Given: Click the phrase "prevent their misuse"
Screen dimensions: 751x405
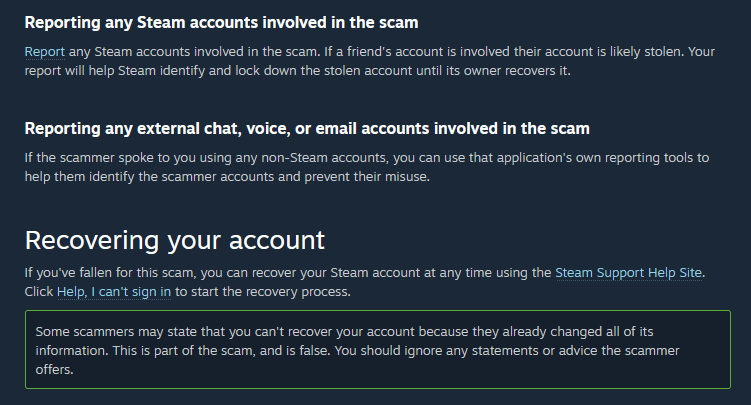Looking at the screenshot, I should (366, 177).
